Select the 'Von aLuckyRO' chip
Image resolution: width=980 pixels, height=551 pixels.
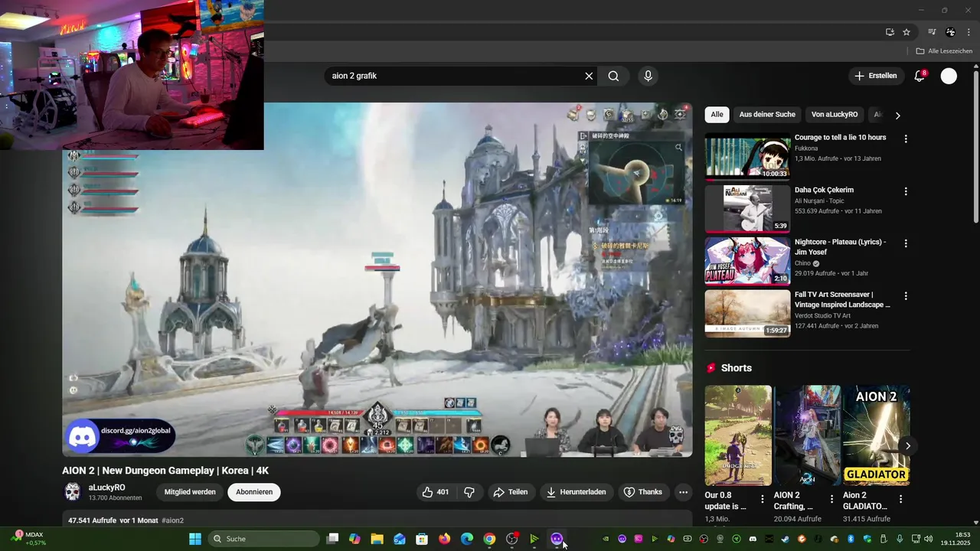[x=834, y=115]
